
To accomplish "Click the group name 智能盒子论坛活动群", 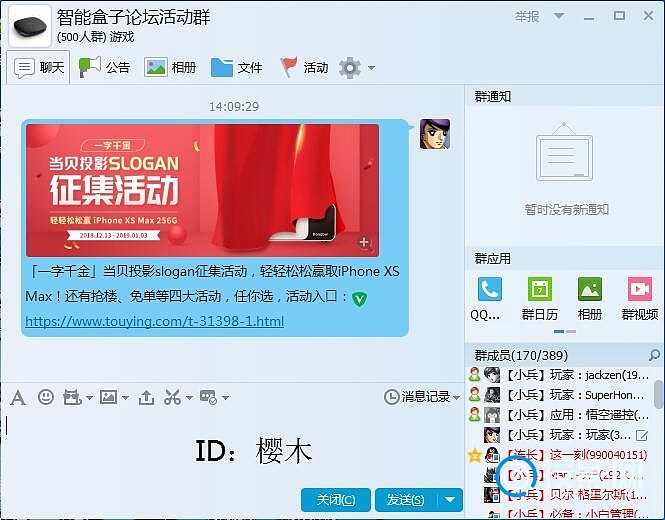I will click(134, 18).
